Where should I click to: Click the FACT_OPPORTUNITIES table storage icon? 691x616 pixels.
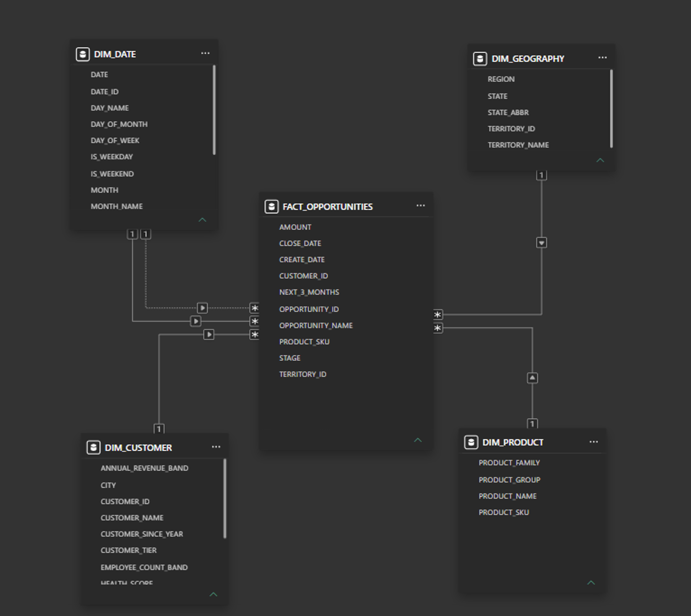tap(272, 206)
